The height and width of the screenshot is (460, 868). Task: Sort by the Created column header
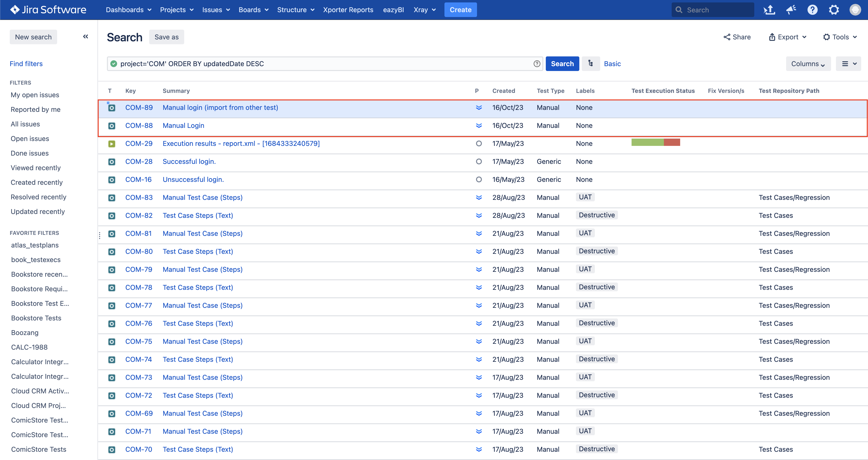503,91
